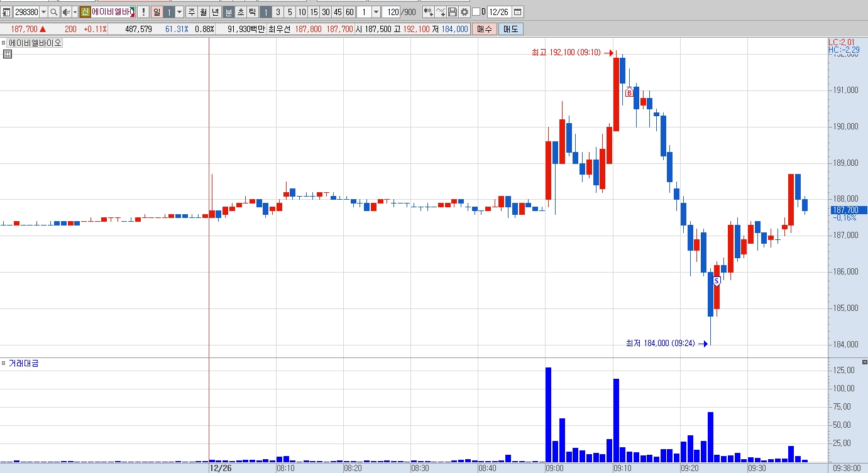Select the 5 minute interval button
The width and height of the screenshot is (868, 473).
(290, 12)
